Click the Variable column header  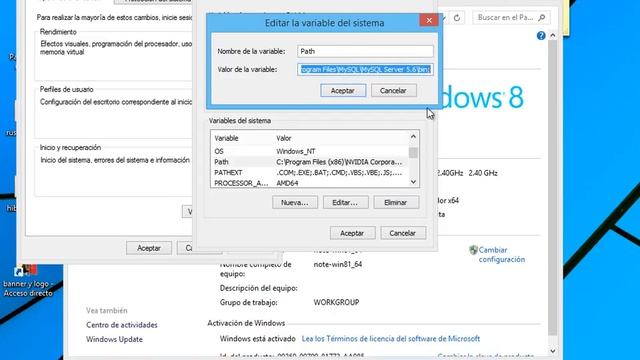(x=226, y=138)
